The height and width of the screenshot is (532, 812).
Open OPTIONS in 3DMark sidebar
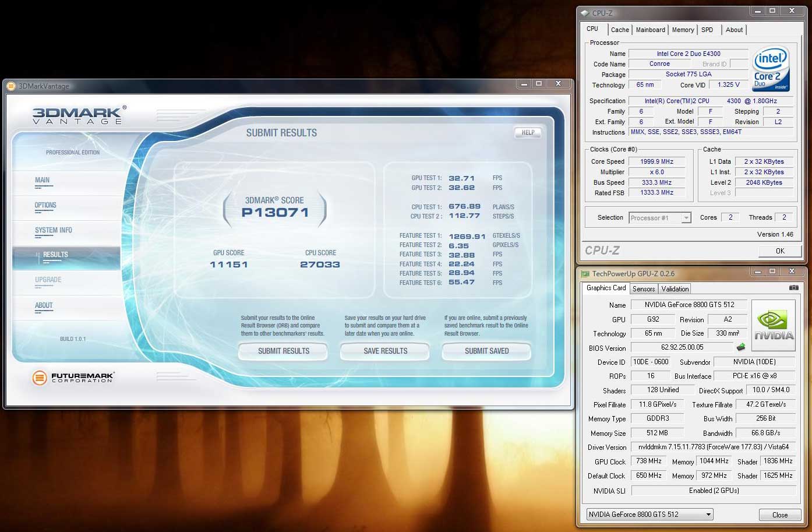pyautogui.click(x=45, y=206)
